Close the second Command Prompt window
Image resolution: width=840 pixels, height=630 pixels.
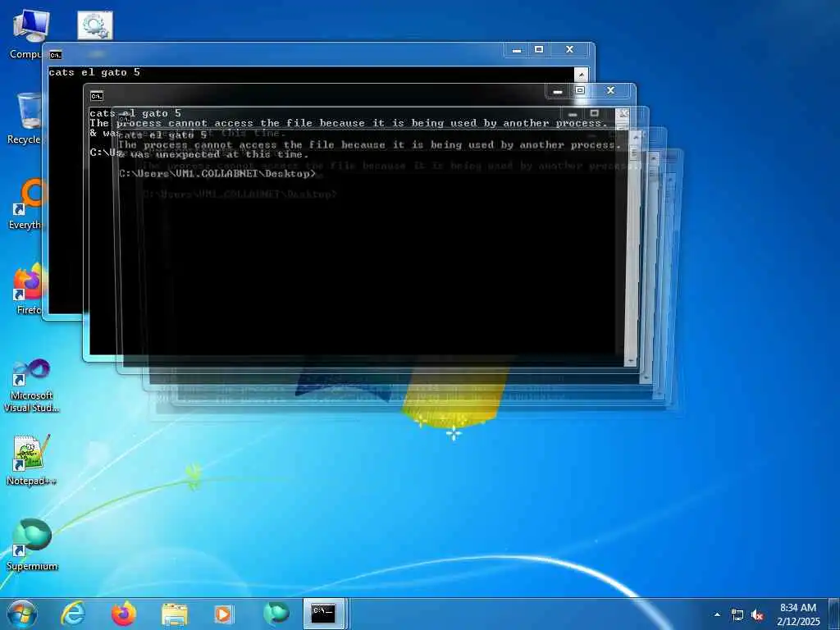(610, 90)
